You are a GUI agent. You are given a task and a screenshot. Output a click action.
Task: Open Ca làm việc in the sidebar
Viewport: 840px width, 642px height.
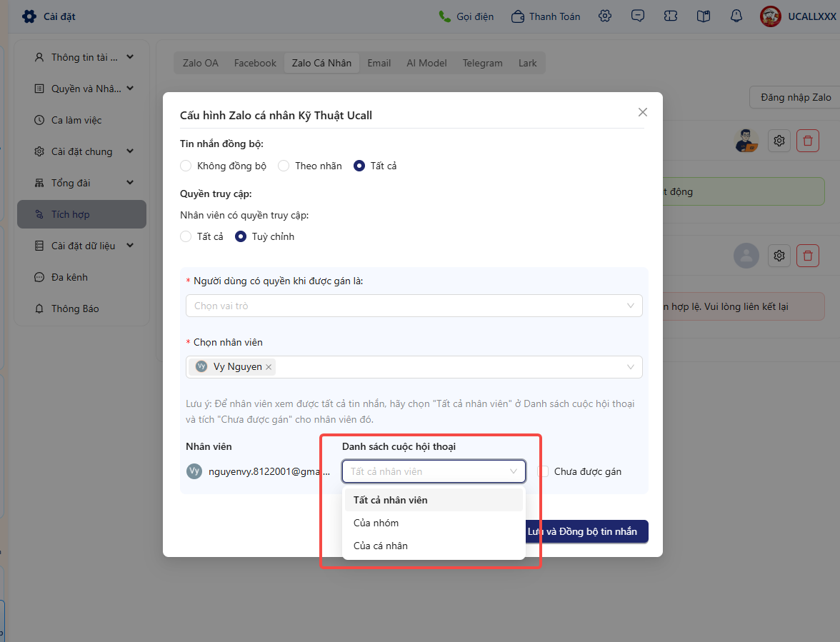coord(81,120)
